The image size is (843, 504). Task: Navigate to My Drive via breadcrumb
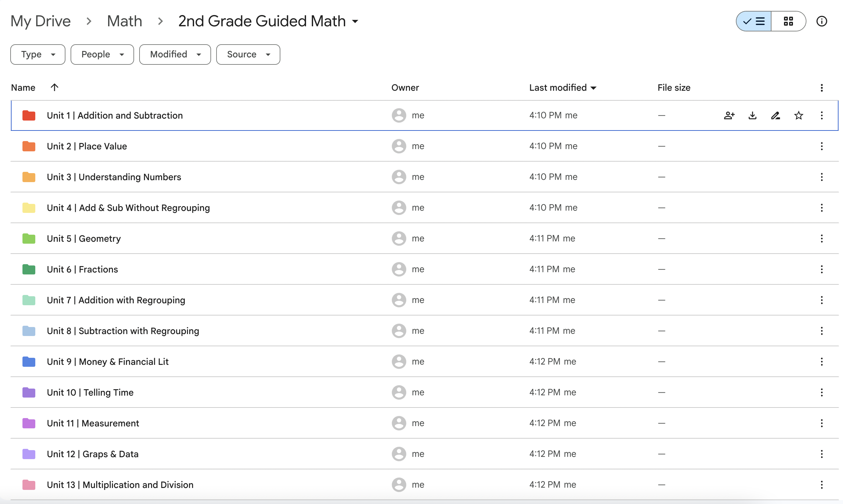pyautogui.click(x=40, y=21)
